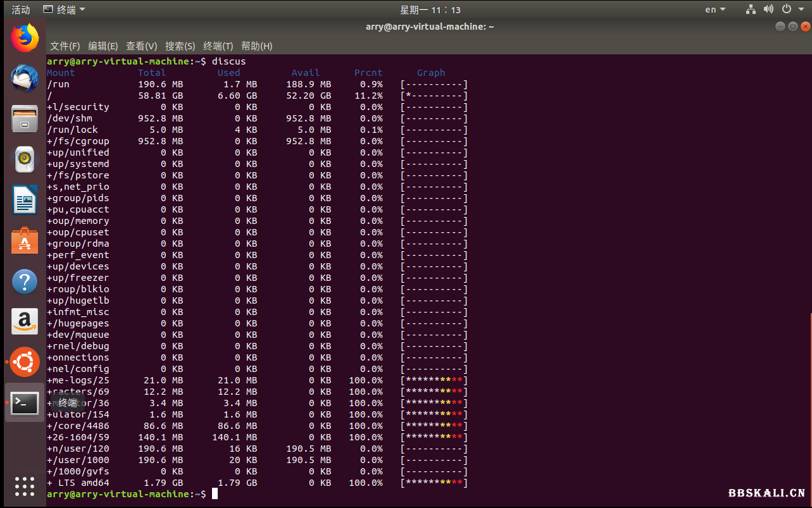Screen dimensions: 812x508
Task: Open Firefox from the dock
Action: (25, 38)
